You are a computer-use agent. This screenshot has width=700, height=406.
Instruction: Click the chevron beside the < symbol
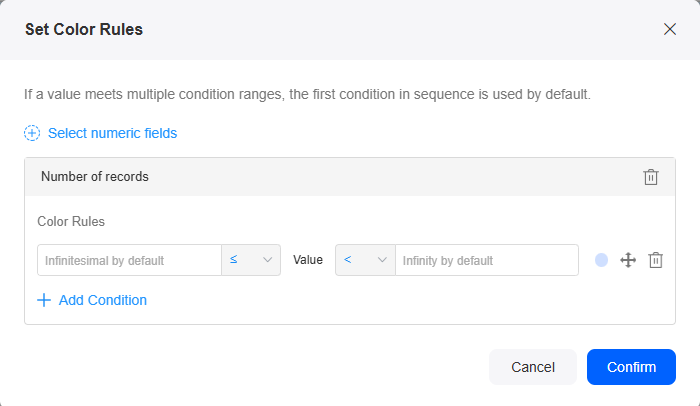pyautogui.click(x=382, y=260)
